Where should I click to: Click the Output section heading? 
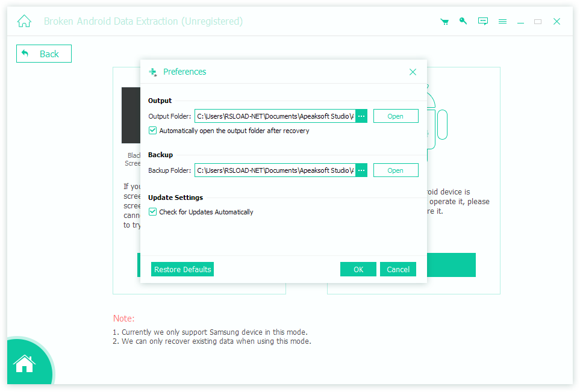point(160,101)
